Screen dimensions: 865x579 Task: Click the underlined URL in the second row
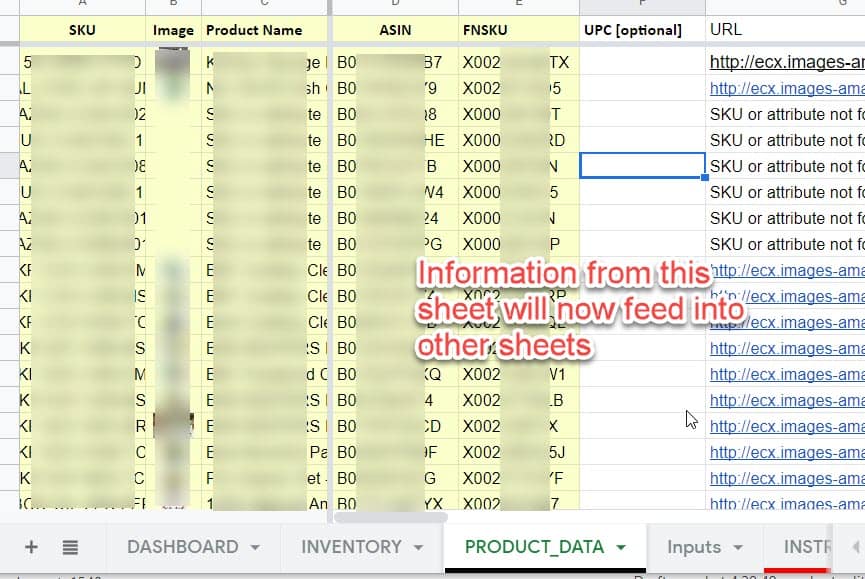pos(783,88)
